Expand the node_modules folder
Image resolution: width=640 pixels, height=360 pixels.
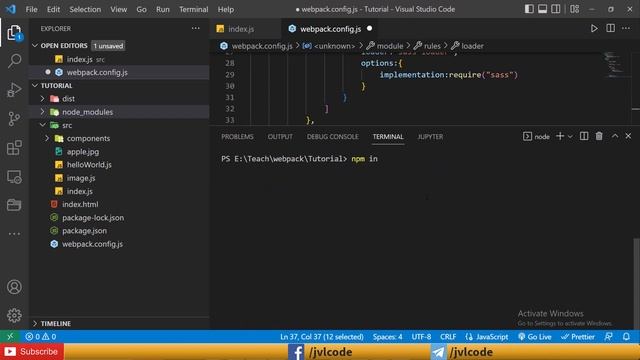coord(42,112)
